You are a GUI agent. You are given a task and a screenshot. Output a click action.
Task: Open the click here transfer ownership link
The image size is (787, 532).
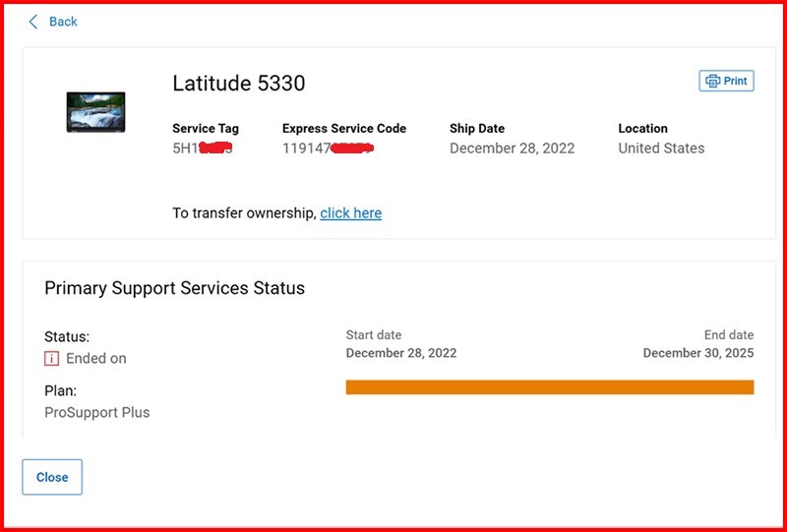tap(351, 213)
